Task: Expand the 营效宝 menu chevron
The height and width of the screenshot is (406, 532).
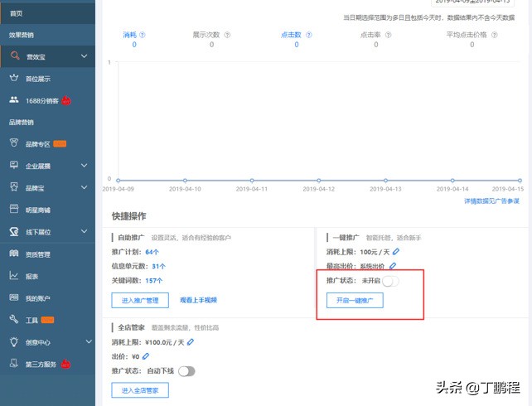Action: 85,56
